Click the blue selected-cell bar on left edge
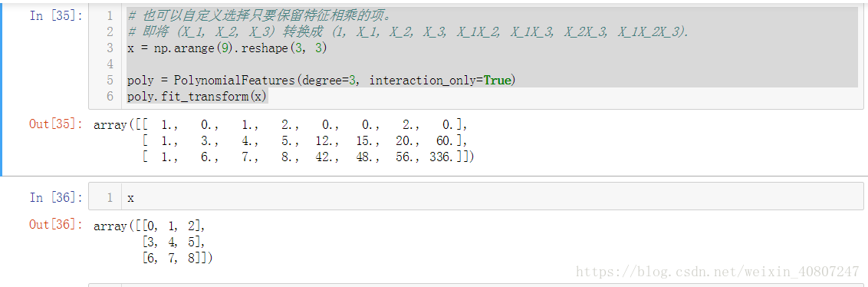This screenshot has height=287, width=868. pos(2,89)
